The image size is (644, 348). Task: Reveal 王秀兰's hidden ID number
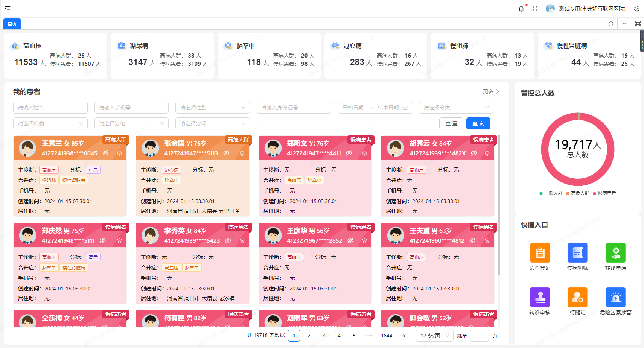[105, 153]
